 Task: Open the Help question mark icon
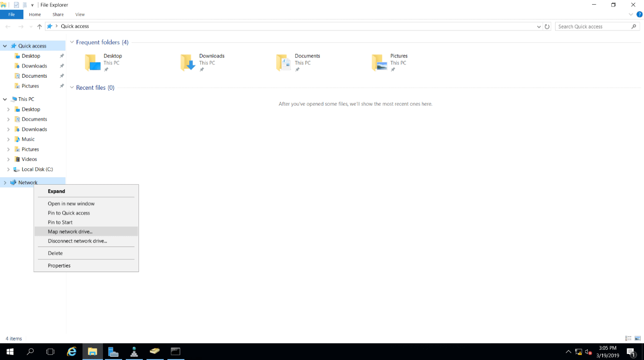click(639, 14)
